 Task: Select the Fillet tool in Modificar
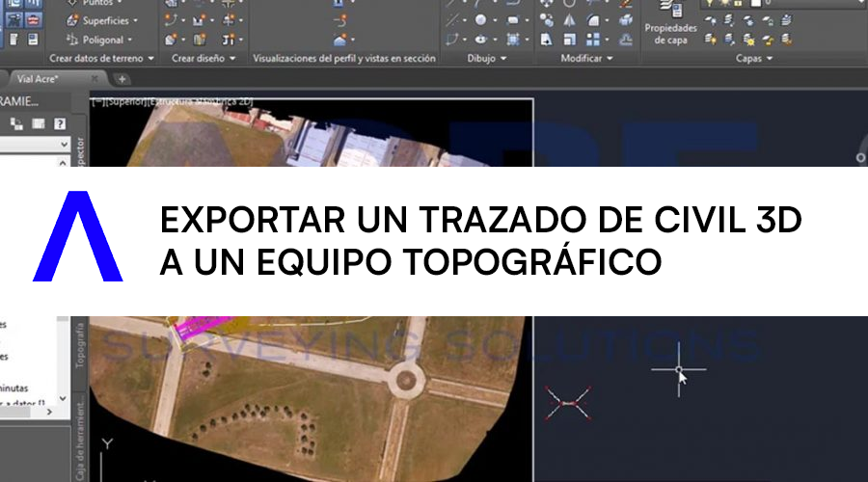point(593,20)
